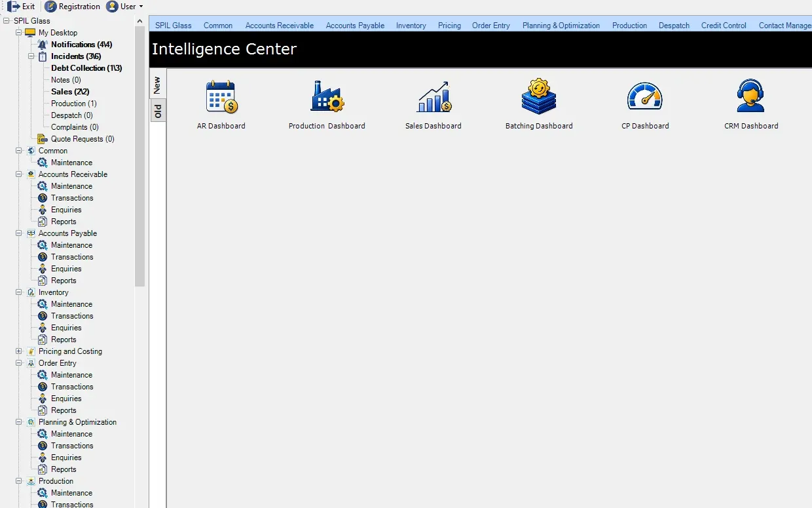This screenshot has width=812, height=508.
Task: Click the Common module icon
Action: 31,151
